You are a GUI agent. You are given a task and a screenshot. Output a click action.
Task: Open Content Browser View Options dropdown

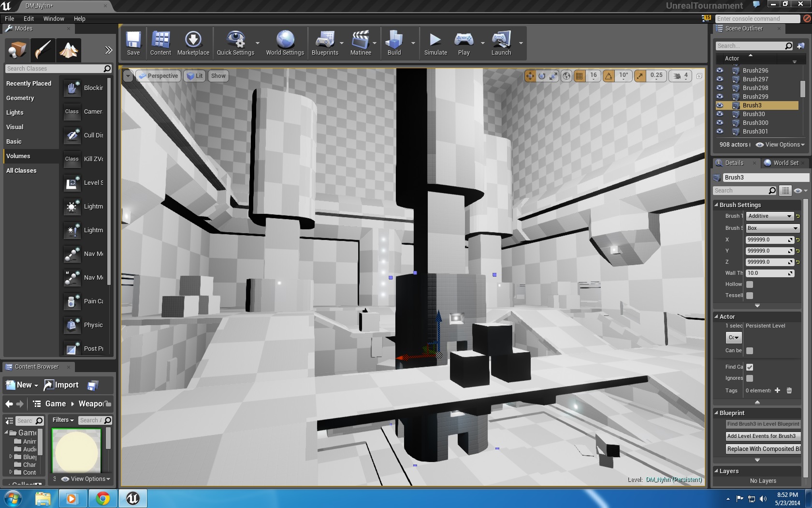pos(86,479)
